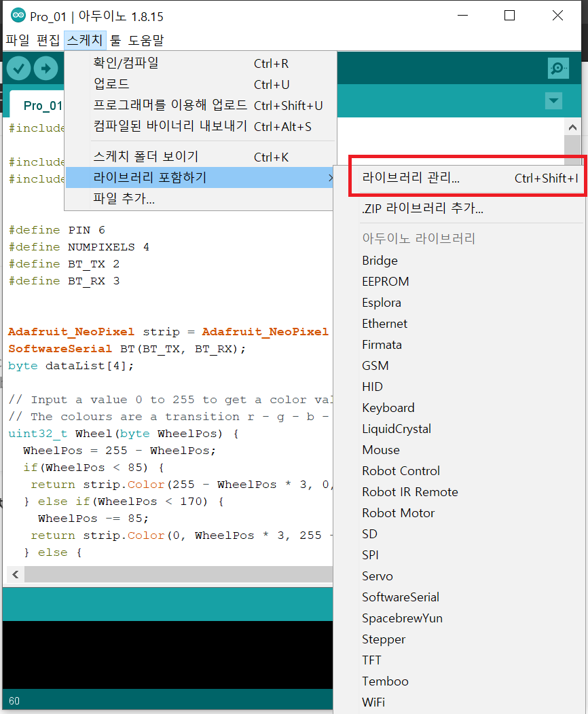Click the Verify checkmark toolbar button
This screenshot has height=714, width=588.
(19, 69)
